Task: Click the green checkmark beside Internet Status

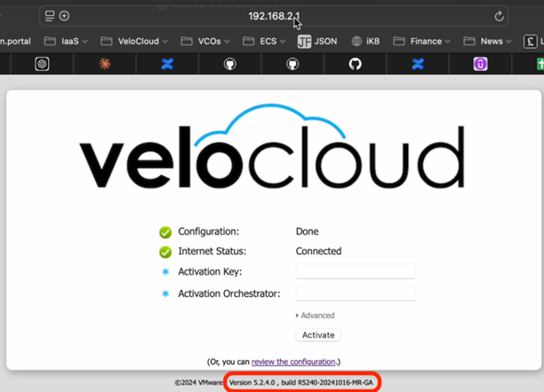Action: [165, 252]
